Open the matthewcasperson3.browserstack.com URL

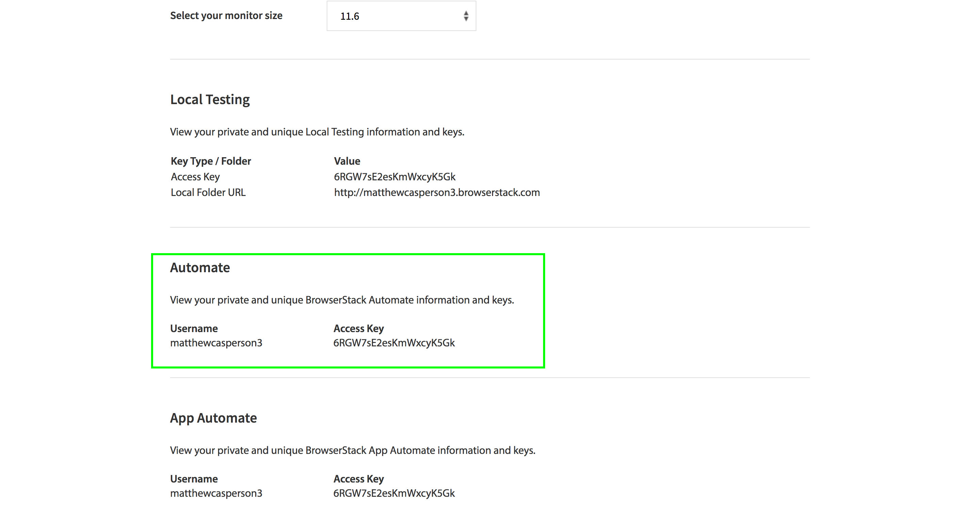click(x=437, y=193)
